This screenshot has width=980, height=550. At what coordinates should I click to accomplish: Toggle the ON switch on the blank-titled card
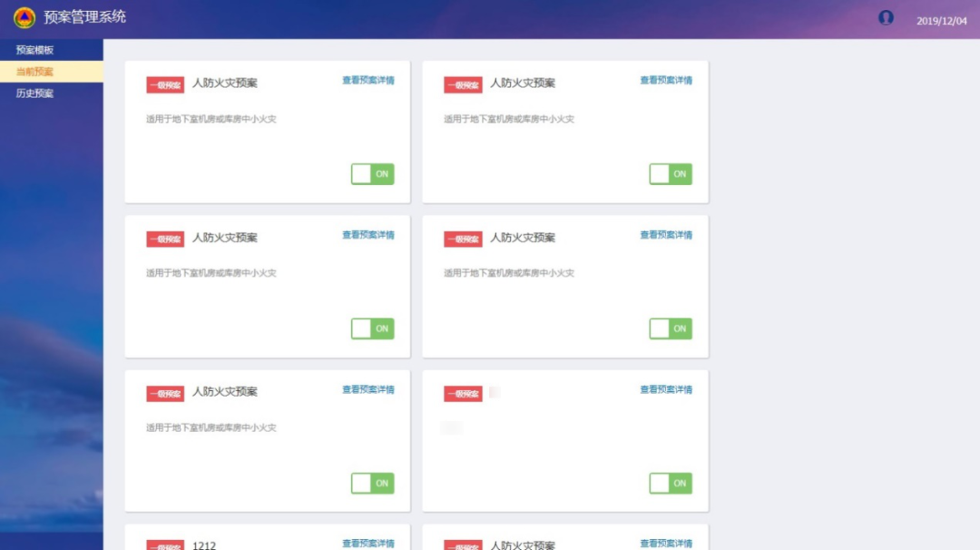pyautogui.click(x=671, y=484)
